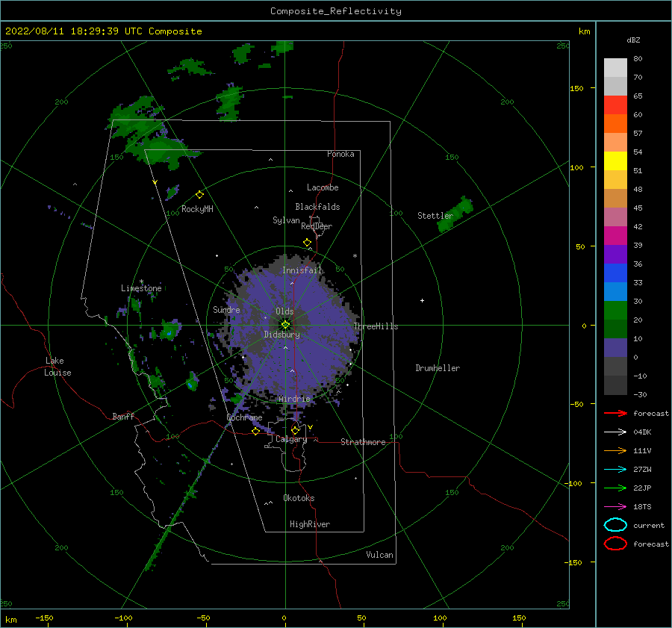Click the red 60-65 dBZ color swatch
Image resolution: width=672 pixels, height=628 pixels.
tap(615, 105)
